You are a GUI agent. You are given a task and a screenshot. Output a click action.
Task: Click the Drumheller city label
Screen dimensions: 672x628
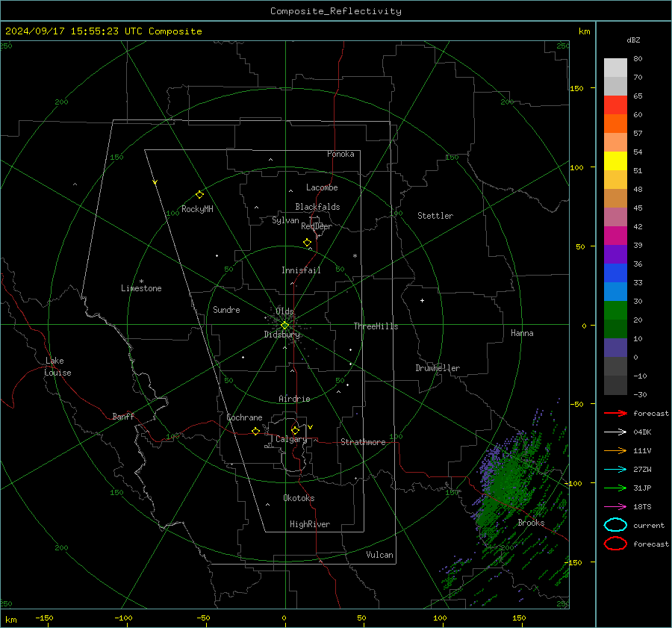point(438,368)
